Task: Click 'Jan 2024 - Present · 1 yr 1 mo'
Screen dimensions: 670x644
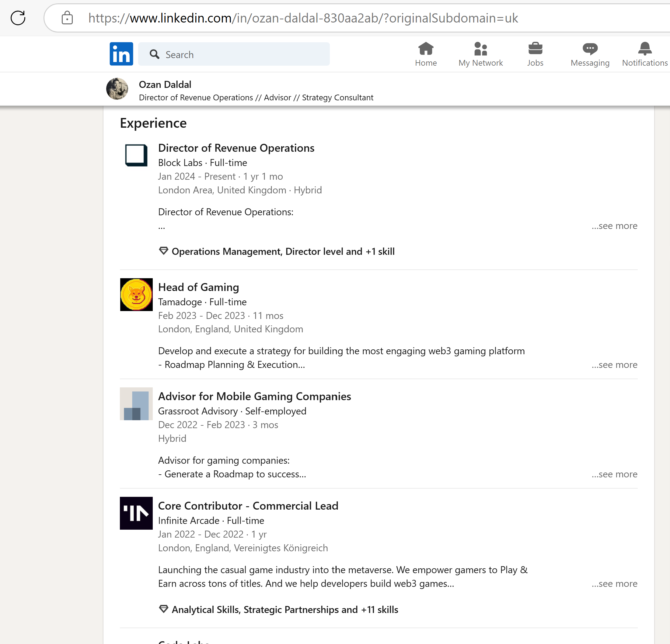Action: point(221,176)
